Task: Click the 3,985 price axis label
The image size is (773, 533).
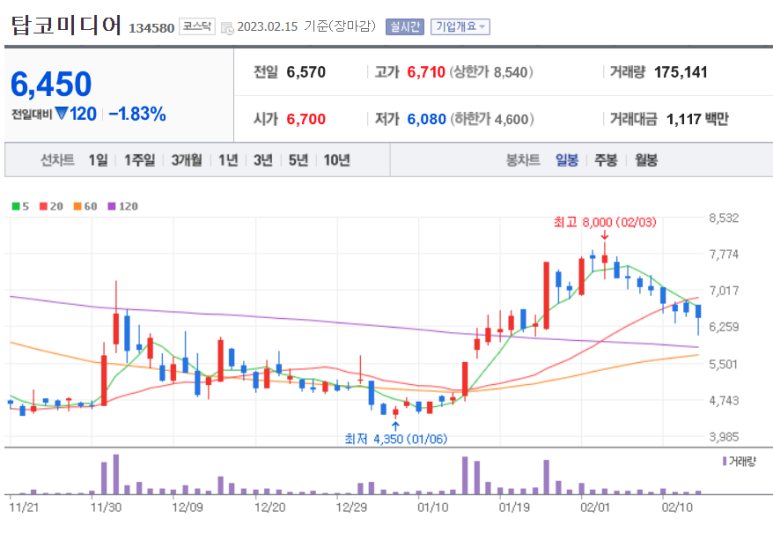Action: pyautogui.click(x=724, y=436)
